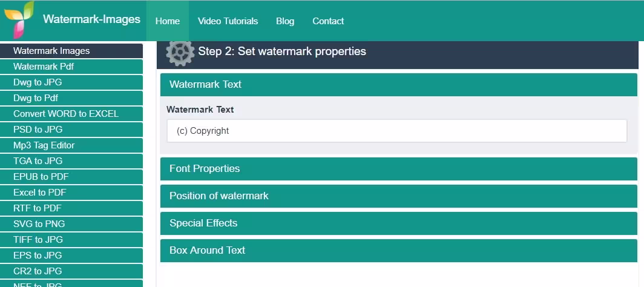Expand Position of watermark section
Viewport: 644px width, 287px height.
pyautogui.click(x=398, y=196)
